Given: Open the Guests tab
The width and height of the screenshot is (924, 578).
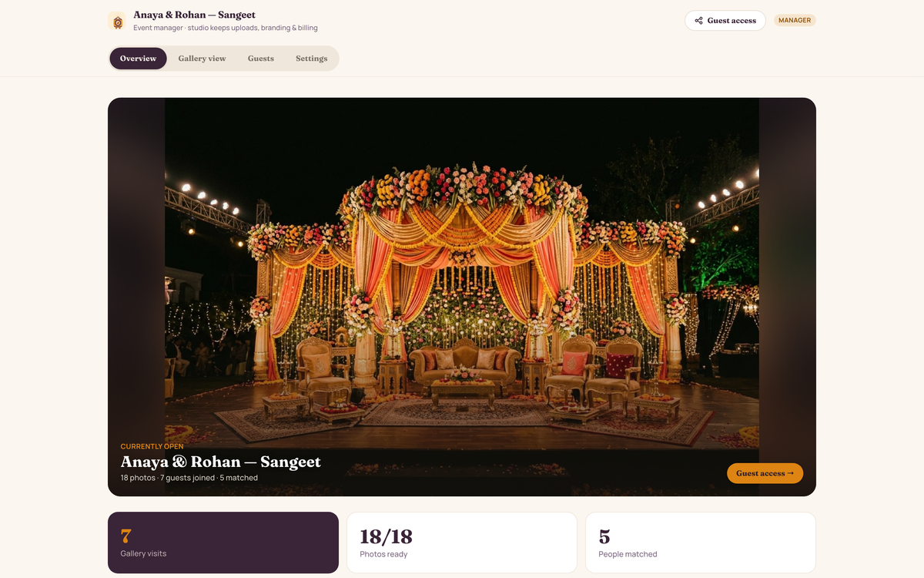Looking at the screenshot, I should [x=261, y=59].
